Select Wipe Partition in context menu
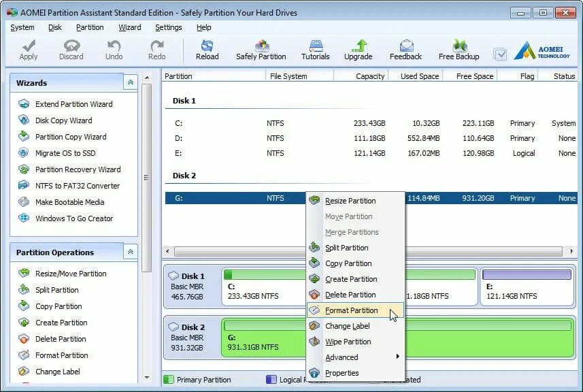The image size is (583, 392). (356, 342)
